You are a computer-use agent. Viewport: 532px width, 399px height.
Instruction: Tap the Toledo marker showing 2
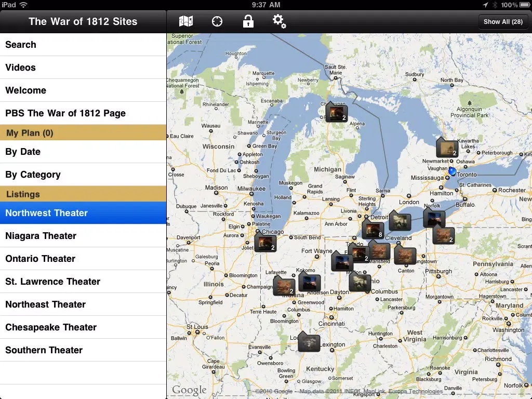coord(358,253)
